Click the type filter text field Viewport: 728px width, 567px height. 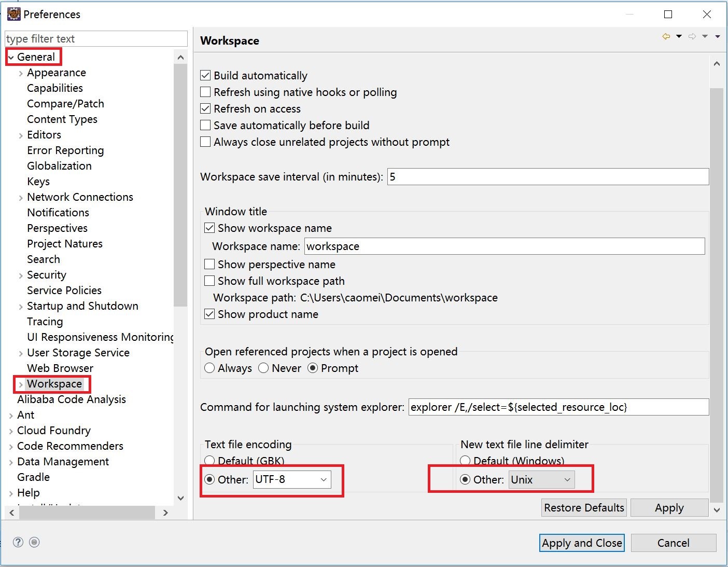click(x=96, y=39)
